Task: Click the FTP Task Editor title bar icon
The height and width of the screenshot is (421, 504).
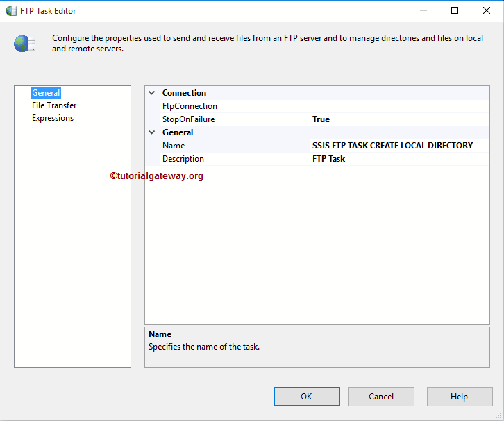Action: [11, 11]
